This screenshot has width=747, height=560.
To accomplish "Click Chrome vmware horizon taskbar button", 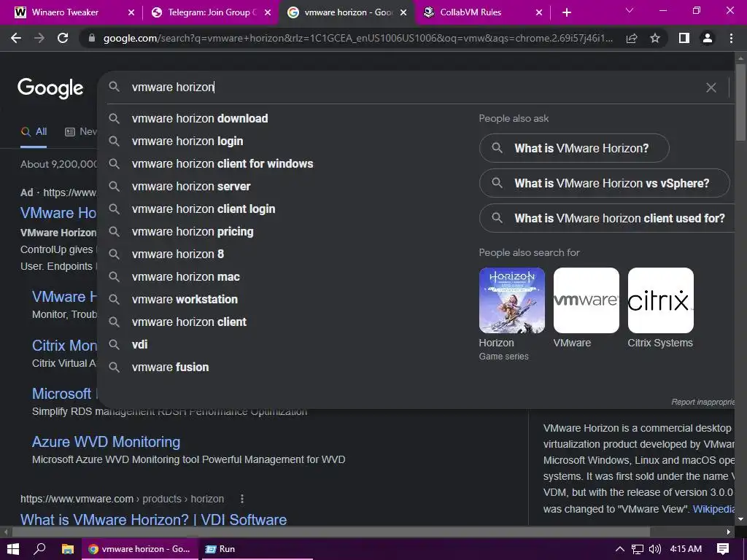I will [x=139, y=549].
